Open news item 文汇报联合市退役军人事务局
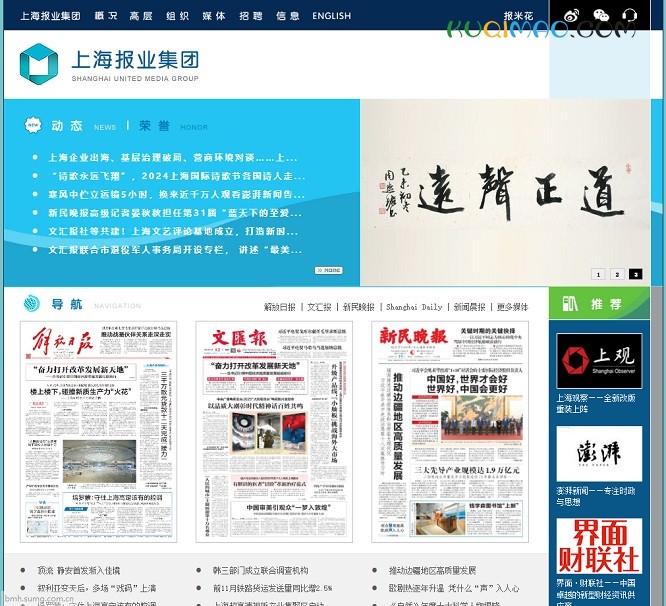This screenshot has height=606, width=666. pos(175,250)
